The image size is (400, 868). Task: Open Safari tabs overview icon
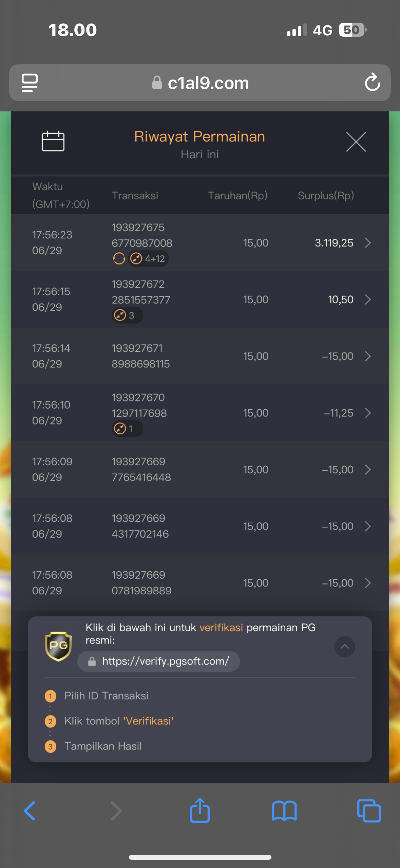tap(369, 811)
